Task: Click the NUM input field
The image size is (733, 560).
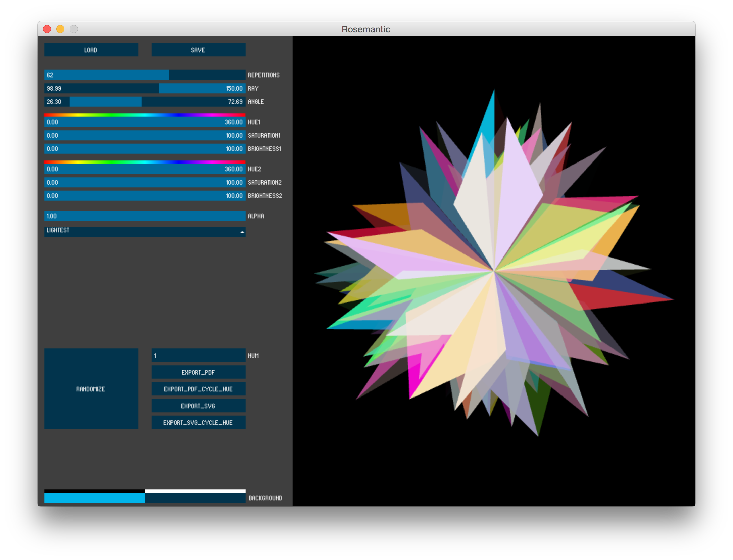Action: click(198, 355)
